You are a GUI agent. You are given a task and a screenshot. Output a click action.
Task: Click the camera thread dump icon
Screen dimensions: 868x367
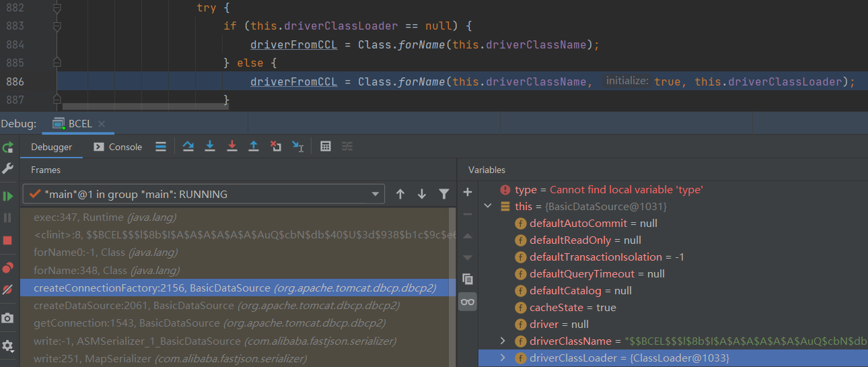click(x=7, y=318)
